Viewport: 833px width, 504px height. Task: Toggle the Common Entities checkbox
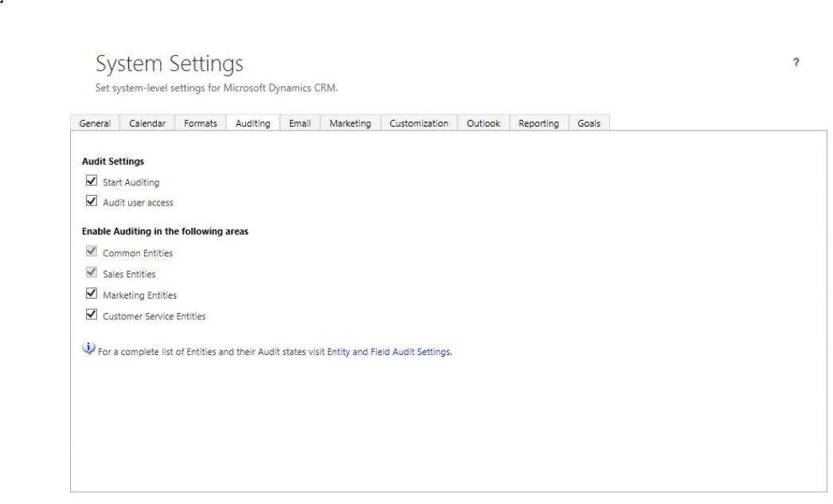(92, 251)
